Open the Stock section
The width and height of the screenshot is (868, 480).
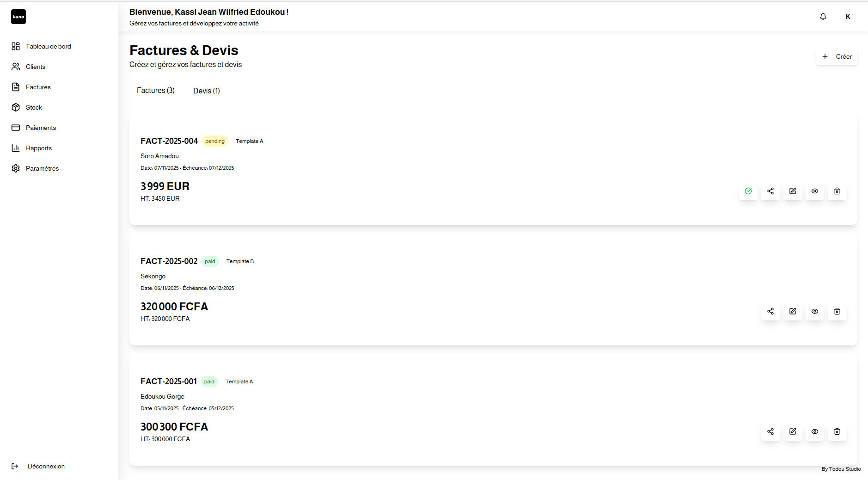(x=33, y=107)
